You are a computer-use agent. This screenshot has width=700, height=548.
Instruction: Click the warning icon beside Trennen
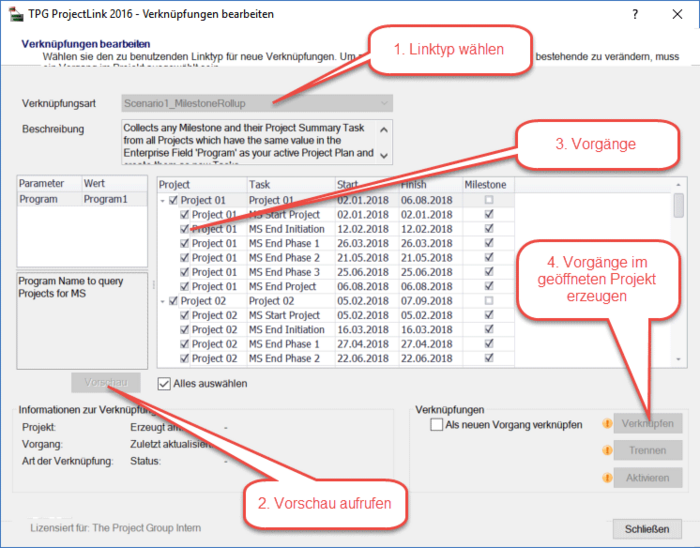607,450
